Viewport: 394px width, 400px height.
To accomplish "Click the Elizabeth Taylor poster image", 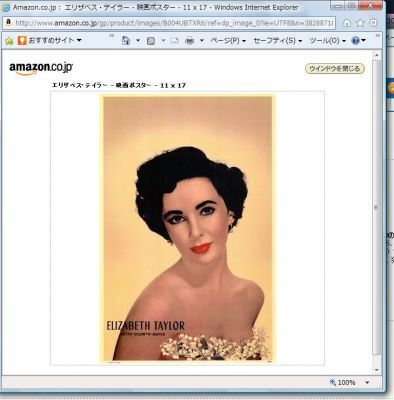I will click(x=188, y=228).
